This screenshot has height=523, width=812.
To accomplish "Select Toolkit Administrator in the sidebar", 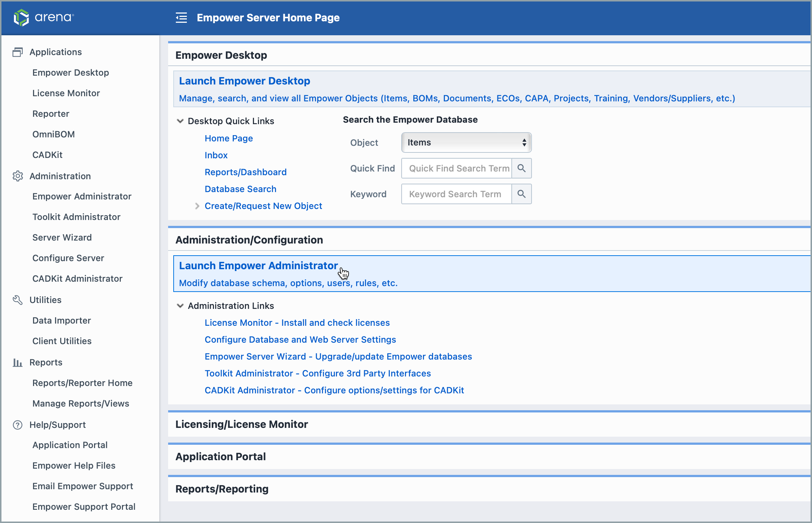I will [x=76, y=217].
